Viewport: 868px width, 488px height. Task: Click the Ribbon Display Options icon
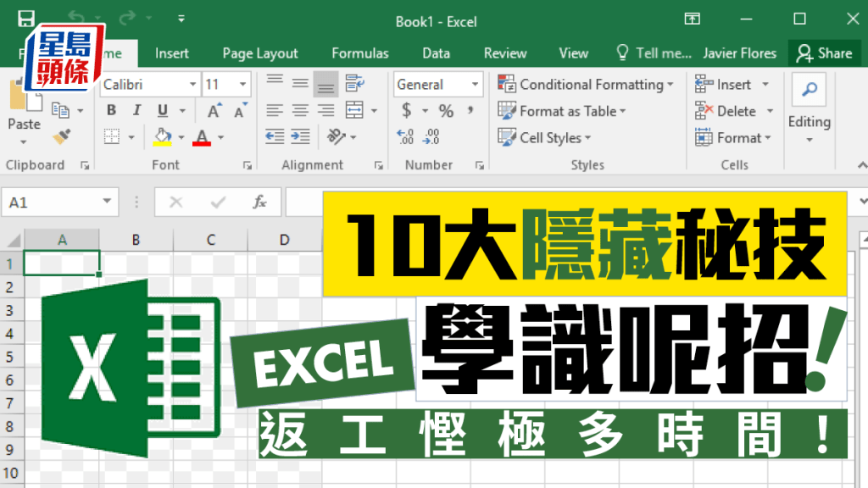692,19
